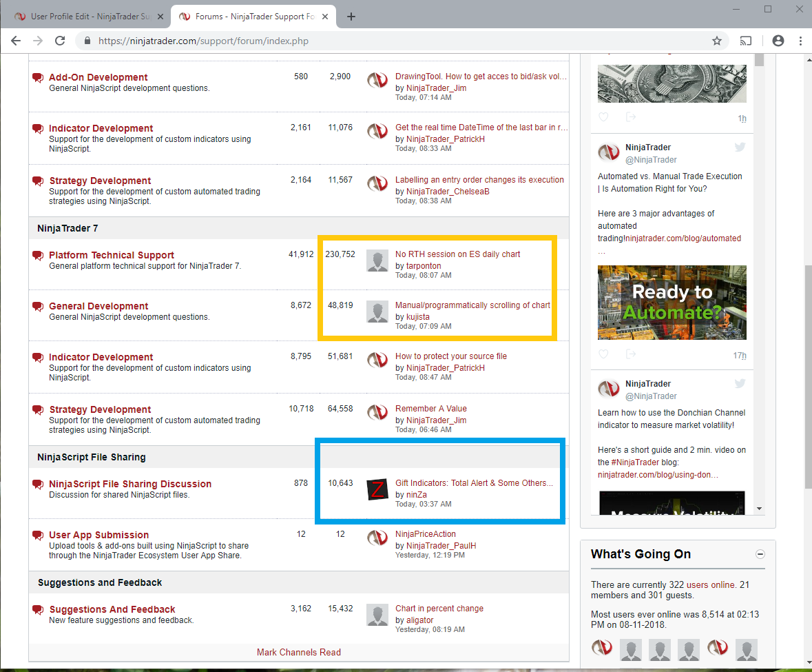812x672 pixels.
Task: Click Twitter bird icon on Automated vs. Manual tweet
Action: pos(740,147)
